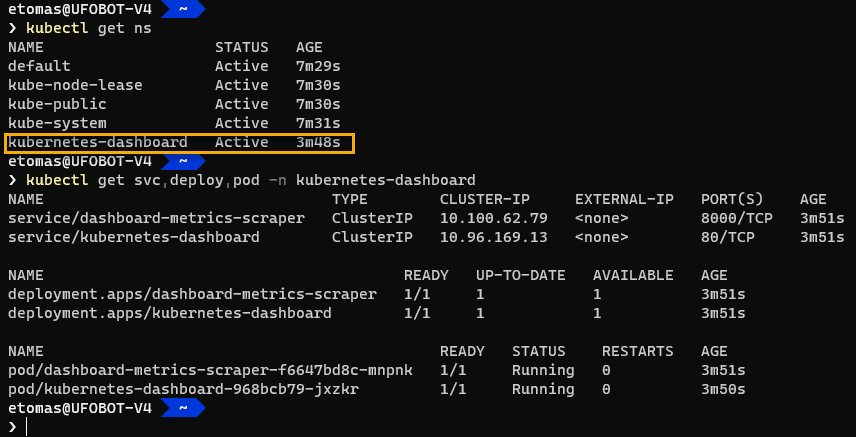This screenshot has height=437, width=856.
Task: Click the highlighted kubernetes-dashboard namespace row
Action: pos(180,143)
